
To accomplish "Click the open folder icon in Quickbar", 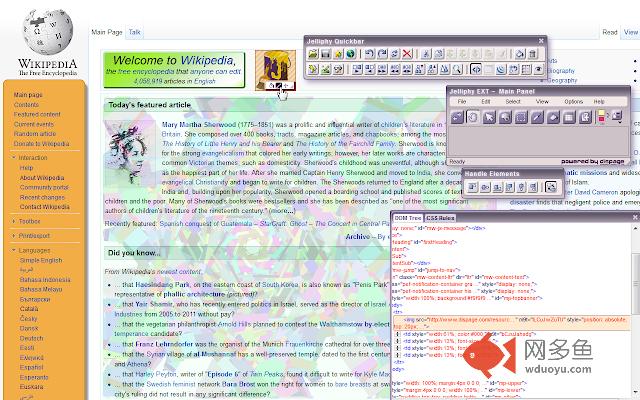I will [313, 54].
